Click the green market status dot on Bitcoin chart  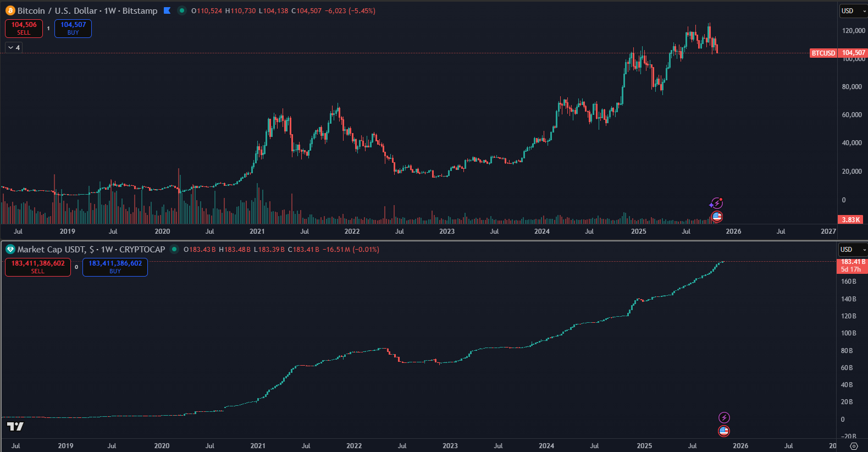coord(181,11)
